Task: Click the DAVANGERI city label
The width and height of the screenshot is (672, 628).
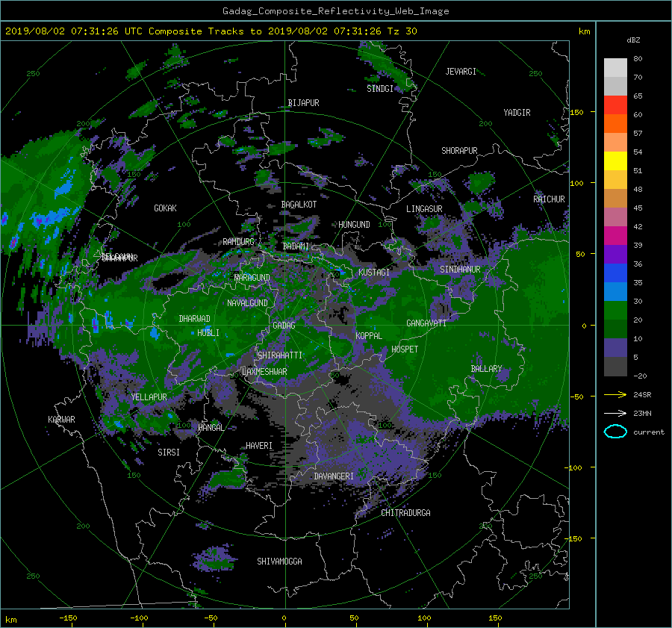Action: coord(334,476)
